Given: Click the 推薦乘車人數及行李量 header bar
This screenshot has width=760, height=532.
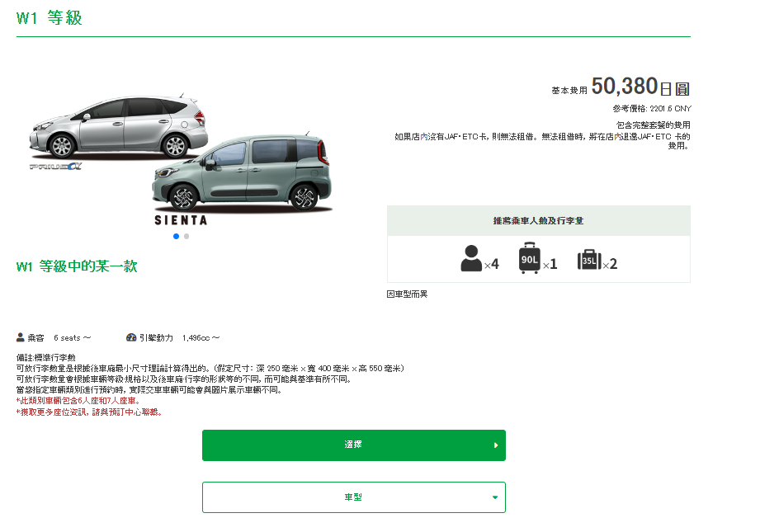Looking at the screenshot, I should point(539,221).
